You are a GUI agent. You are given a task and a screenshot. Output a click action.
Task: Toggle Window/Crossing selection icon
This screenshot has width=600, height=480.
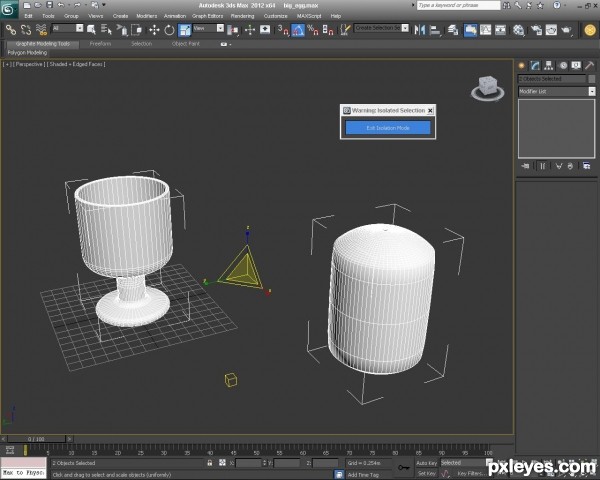137,29
